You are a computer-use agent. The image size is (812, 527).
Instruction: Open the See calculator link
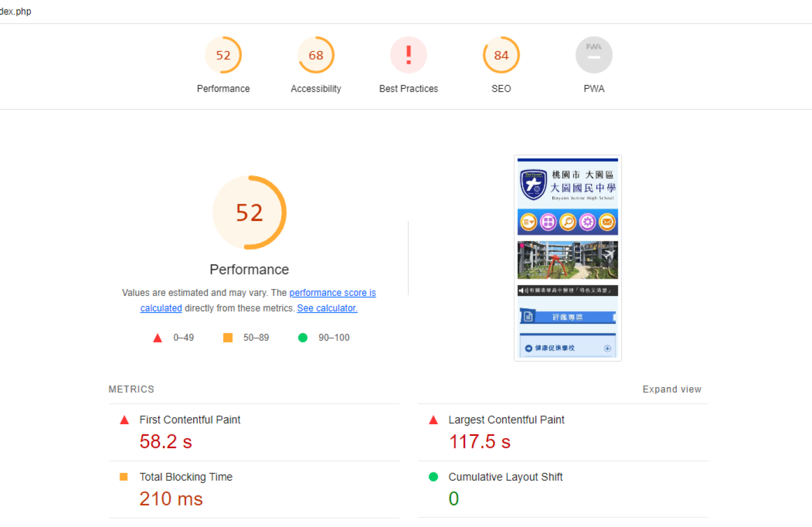tap(327, 308)
